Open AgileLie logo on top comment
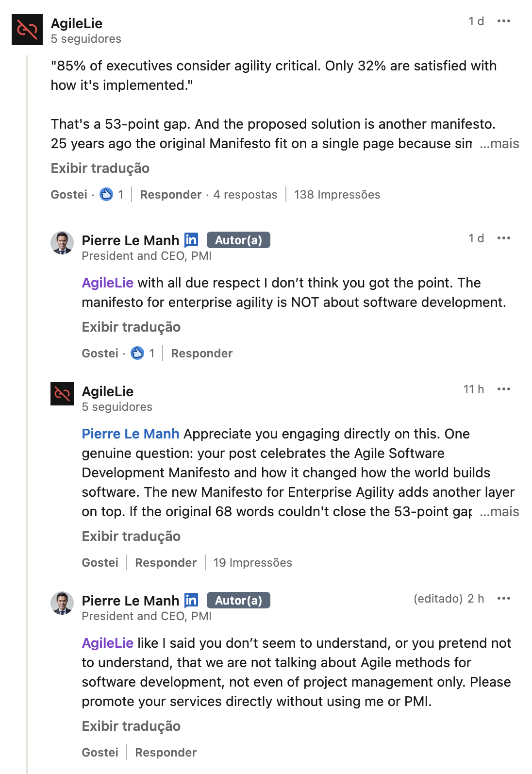Viewport: 532px width, 774px height. click(x=27, y=30)
